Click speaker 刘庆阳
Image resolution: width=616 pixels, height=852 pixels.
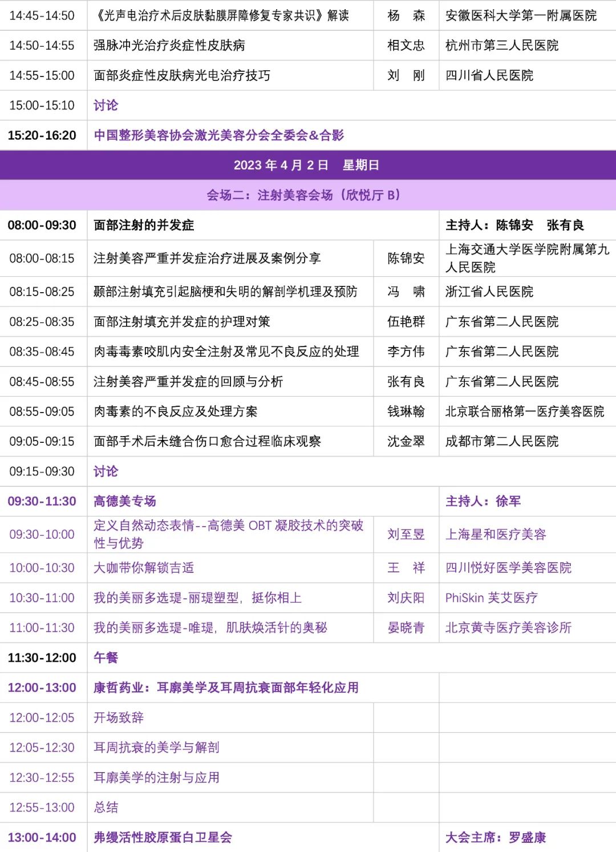pos(406,597)
